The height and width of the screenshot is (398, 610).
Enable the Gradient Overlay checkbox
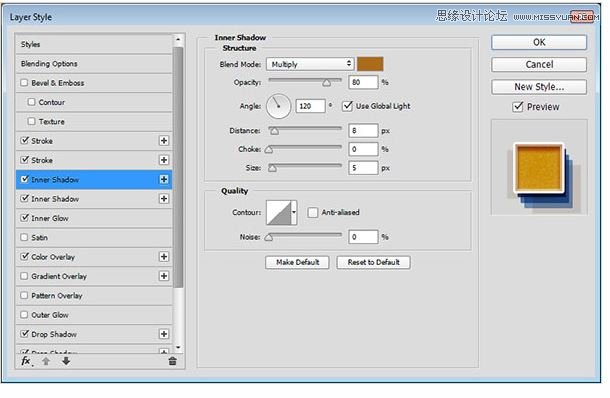25,276
